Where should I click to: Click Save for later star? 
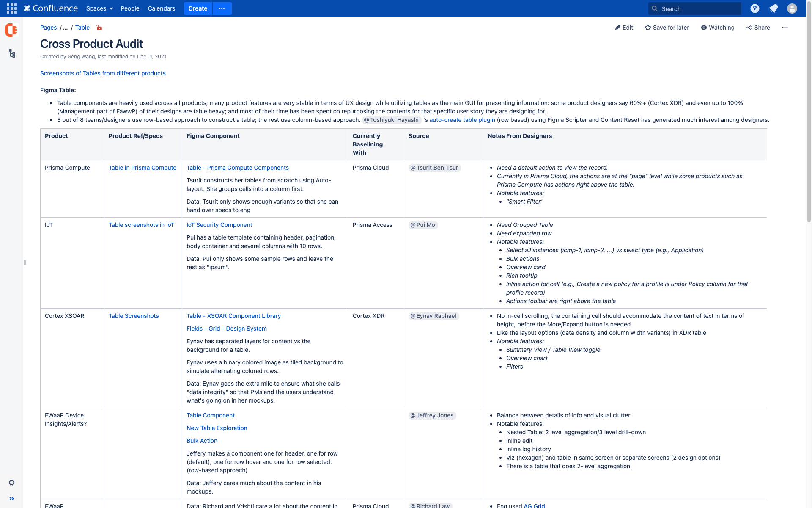667,28
